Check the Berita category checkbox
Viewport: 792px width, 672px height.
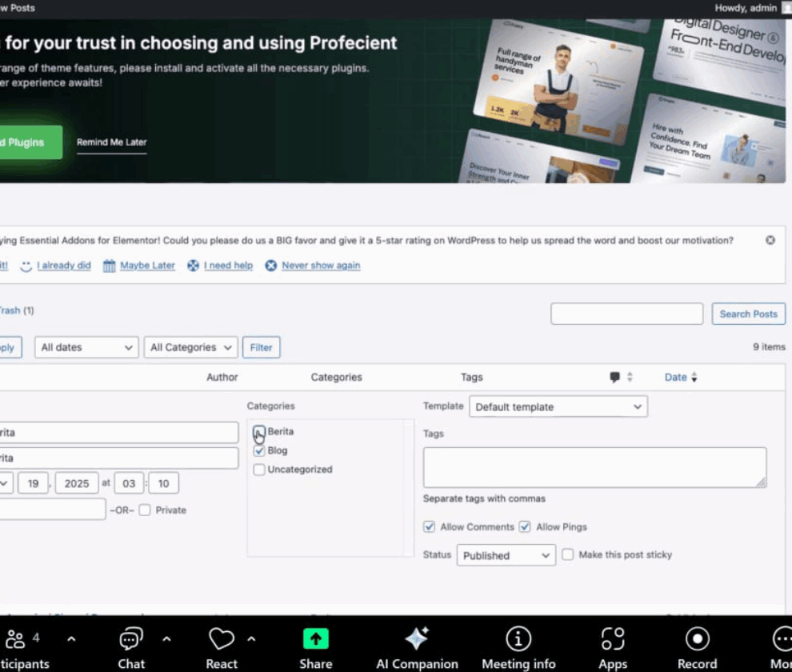tap(258, 432)
